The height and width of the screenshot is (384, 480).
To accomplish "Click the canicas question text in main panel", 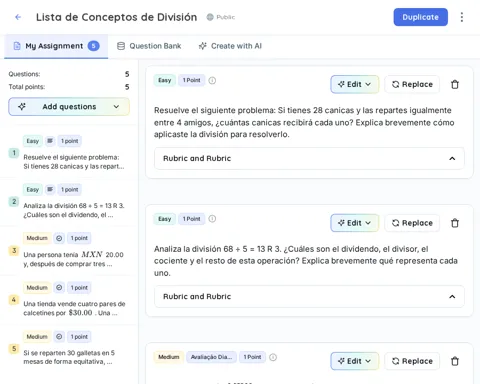I will (x=304, y=122).
